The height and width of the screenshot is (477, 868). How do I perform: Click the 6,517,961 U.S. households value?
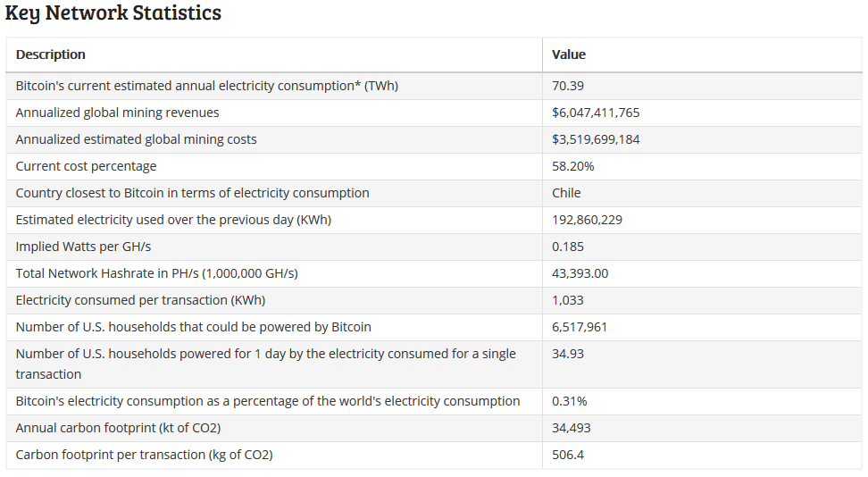pos(580,327)
